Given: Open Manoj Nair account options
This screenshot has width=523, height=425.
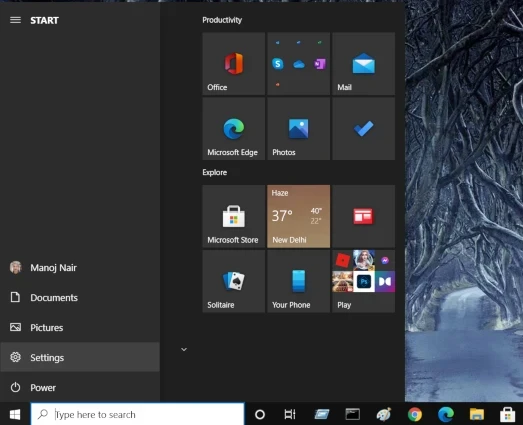Looking at the screenshot, I should pos(80,268).
